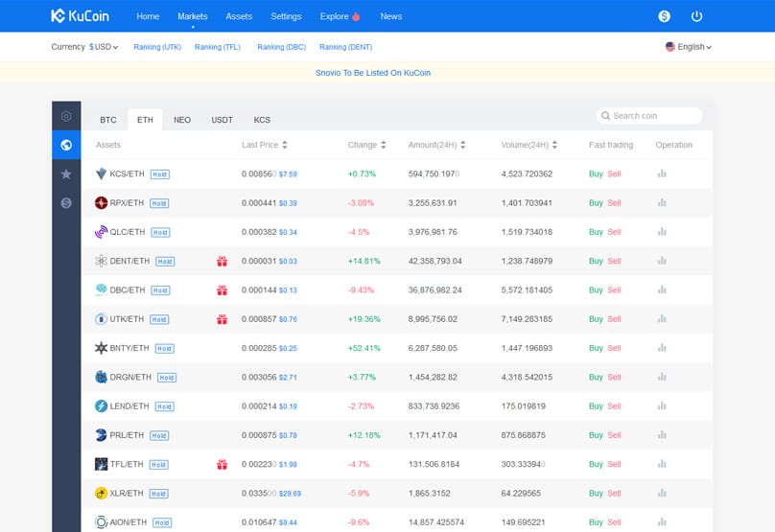Click the chart icon for KCS/ETH

662,173
